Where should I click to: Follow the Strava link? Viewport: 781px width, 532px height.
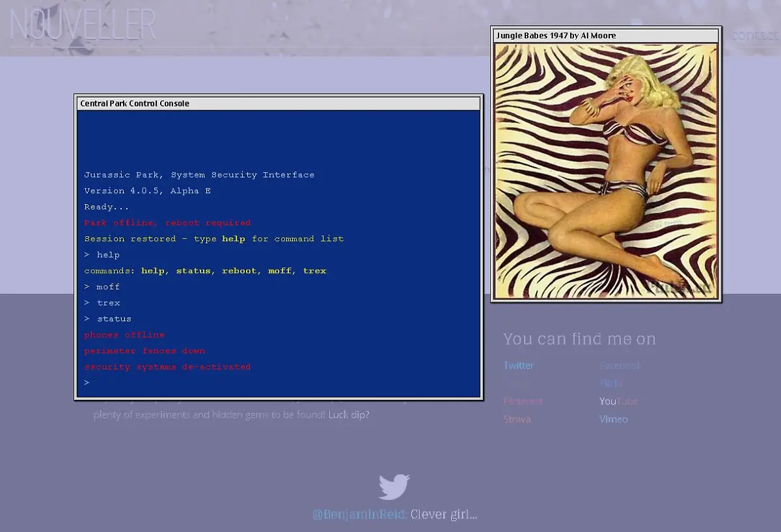tap(517, 419)
